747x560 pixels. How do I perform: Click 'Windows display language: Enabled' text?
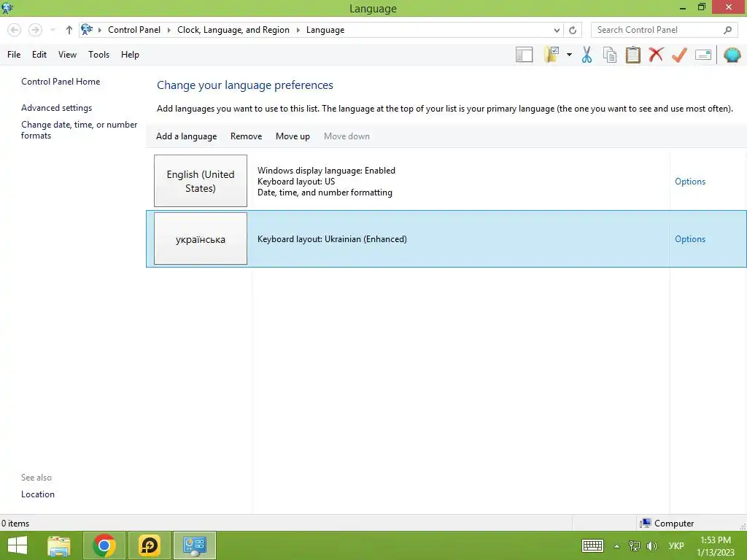coord(326,171)
